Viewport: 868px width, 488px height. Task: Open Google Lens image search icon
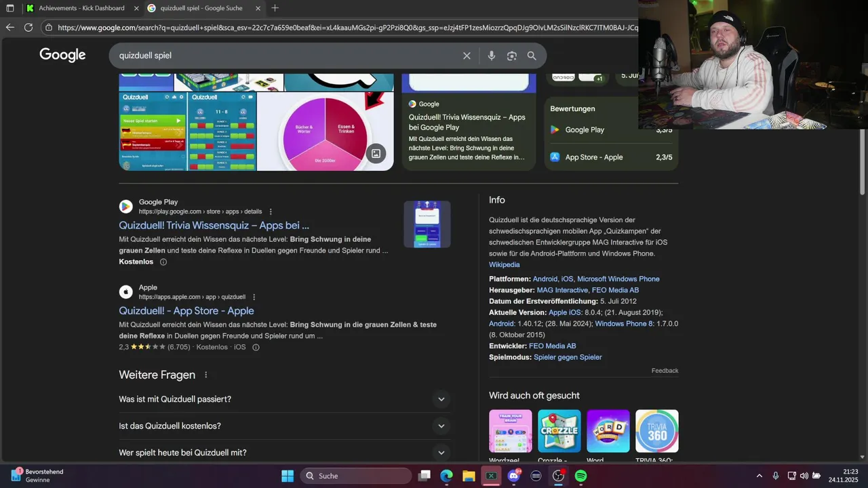click(x=512, y=56)
